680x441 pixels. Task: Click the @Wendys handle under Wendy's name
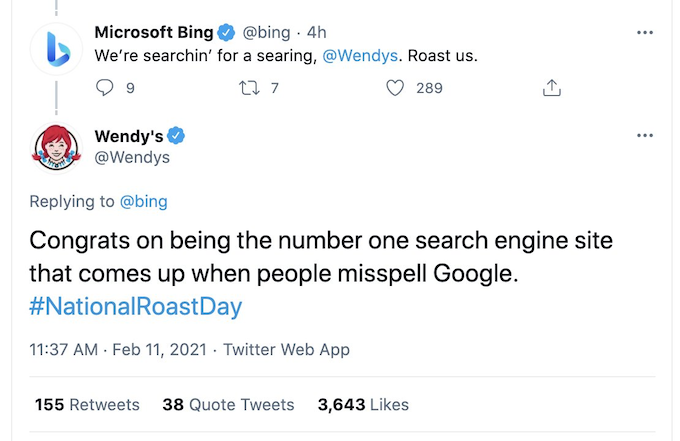[x=132, y=157]
